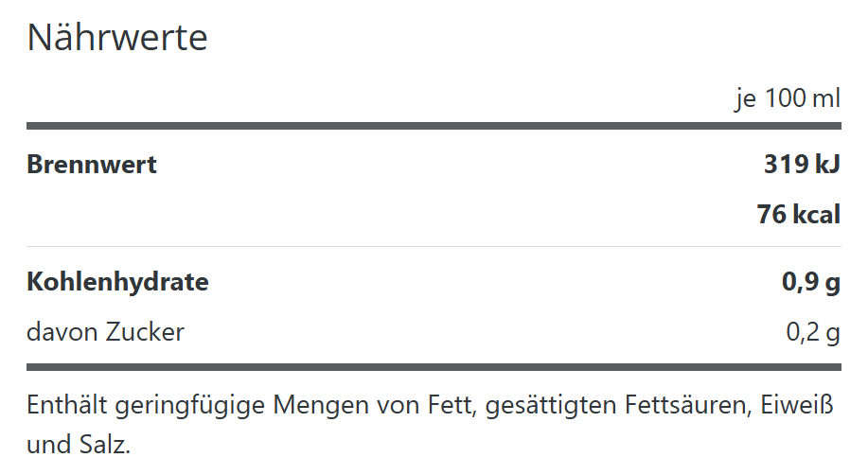Click the word "Enthält" in the footnote
Screen dimensions: 868x475
tap(67, 406)
